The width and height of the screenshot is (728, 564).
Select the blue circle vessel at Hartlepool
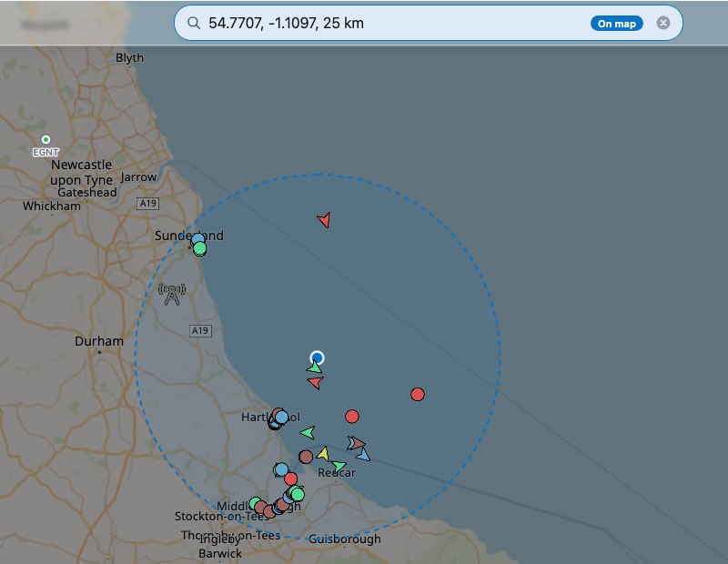coord(282,417)
